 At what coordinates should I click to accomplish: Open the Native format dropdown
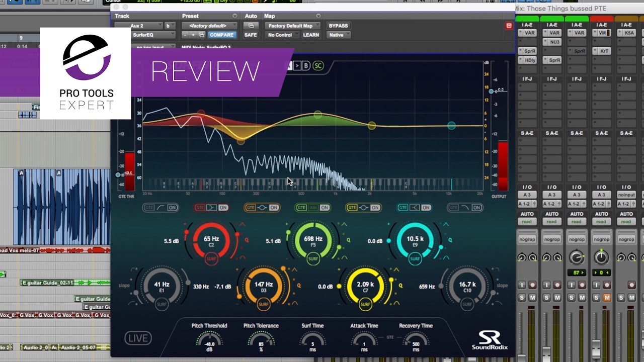click(338, 35)
